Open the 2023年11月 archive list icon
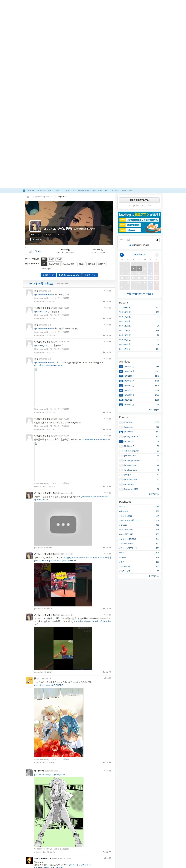This screenshot has width=186, height=868. 121,405
